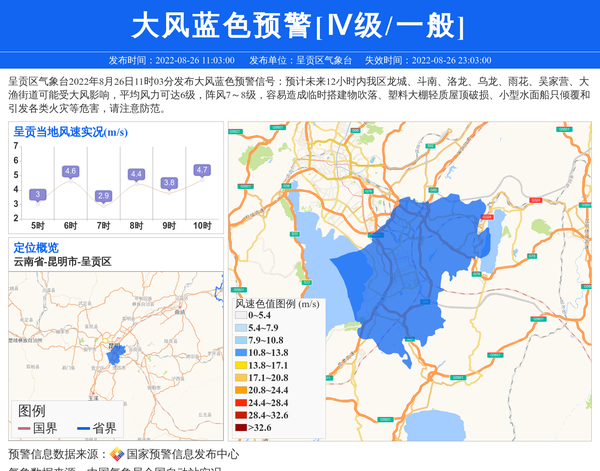Click the 定位概览 section heading
This screenshot has width=600, height=471.
point(36,247)
